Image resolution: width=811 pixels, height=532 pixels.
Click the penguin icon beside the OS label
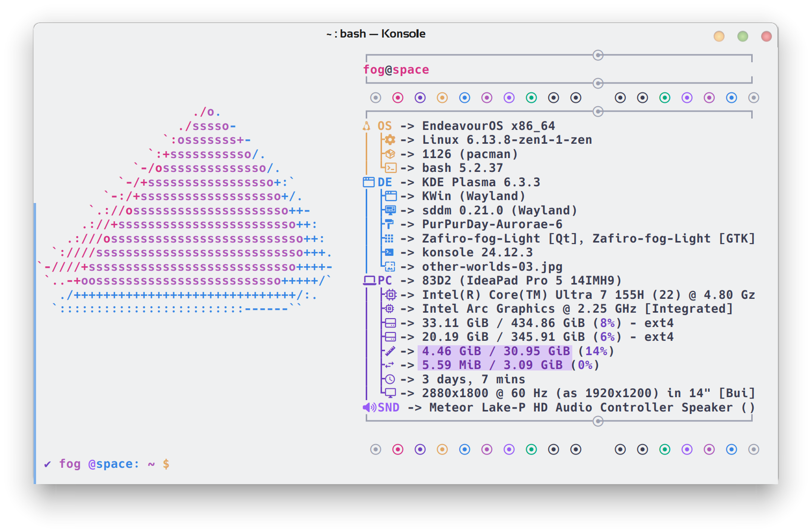pyautogui.click(x=366, y=126)
